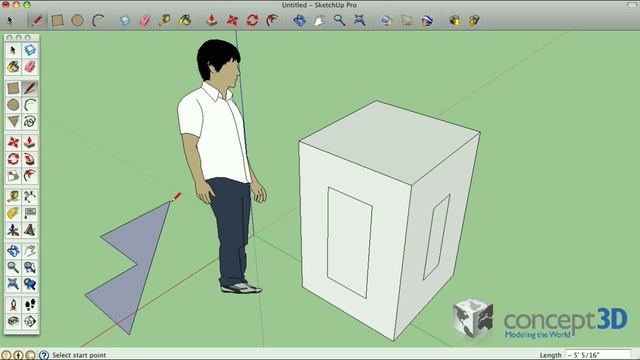This screenshot has height=360, width=640.
Task: Choose the Look Around eye tool
Action: [x=13, y=321]
